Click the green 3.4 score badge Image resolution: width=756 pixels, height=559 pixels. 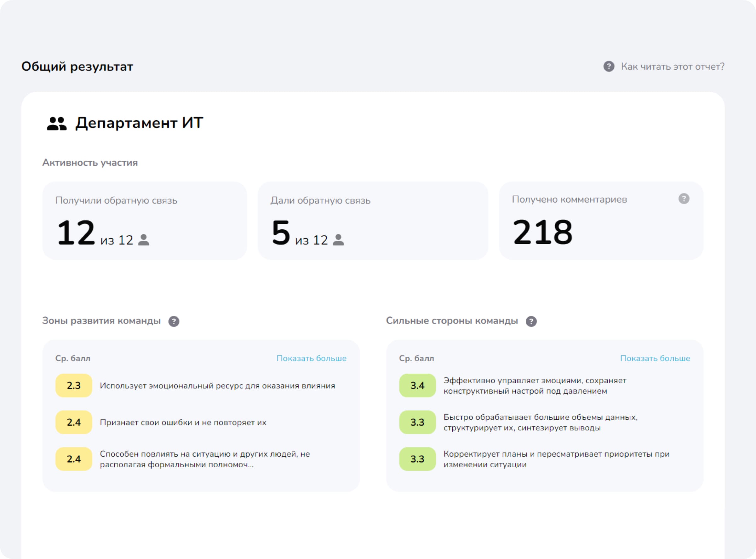(x=417, y=385)
